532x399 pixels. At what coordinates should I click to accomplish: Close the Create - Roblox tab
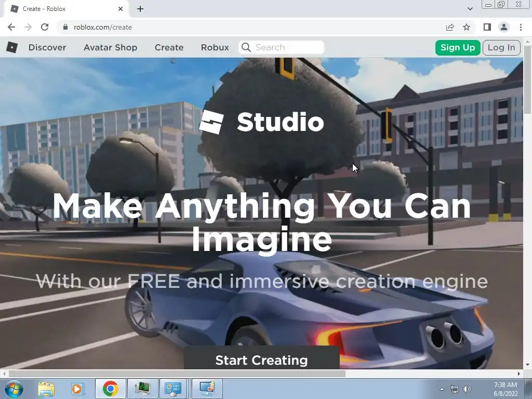pyautogui.click(x=121, y=9)
